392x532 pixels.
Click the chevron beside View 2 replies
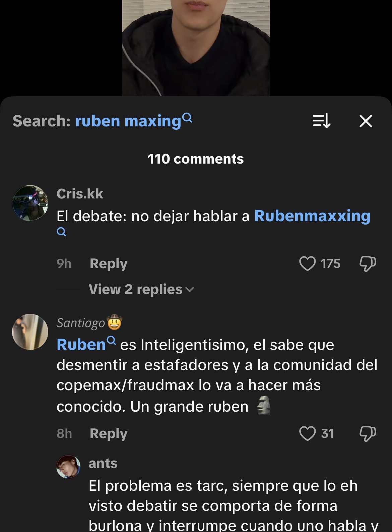[190, 290]
